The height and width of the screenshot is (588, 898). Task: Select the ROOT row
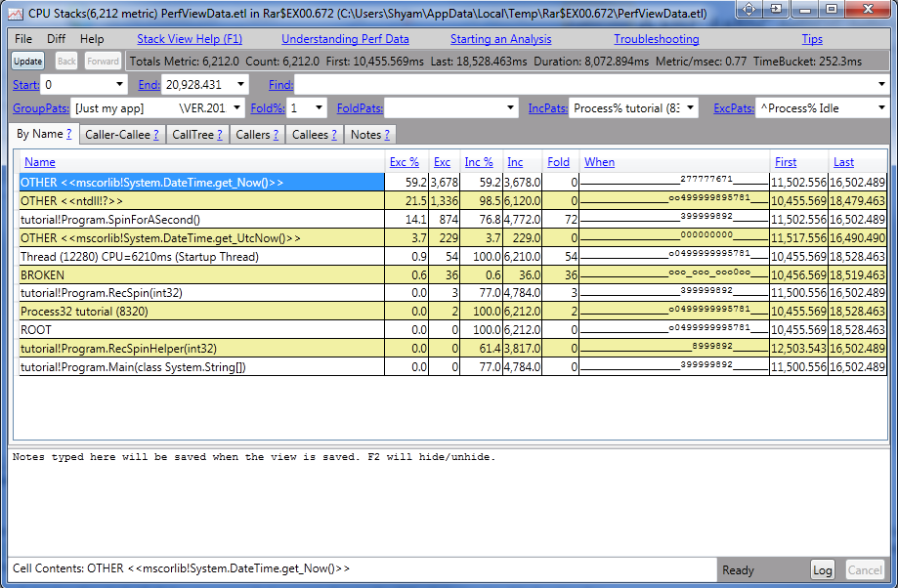pyautogui.click(x=453, y=330)
